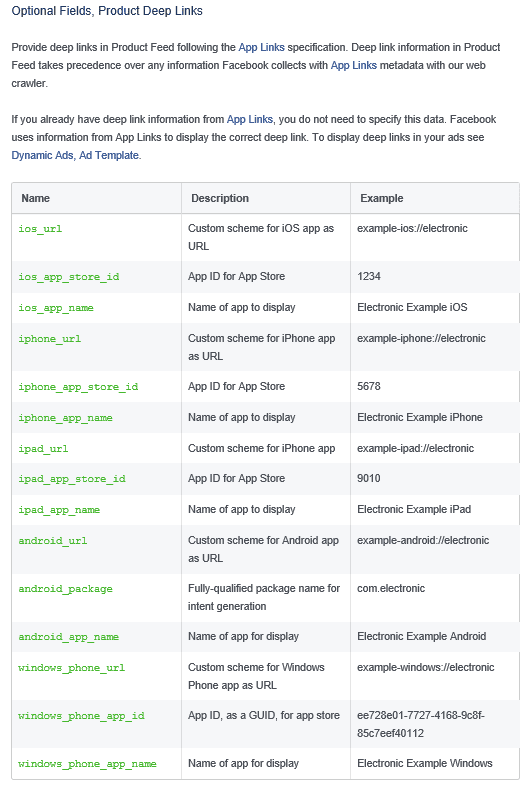Follow the App Links metadata link
The image size is (530, 785).
[x=353, y=65]
